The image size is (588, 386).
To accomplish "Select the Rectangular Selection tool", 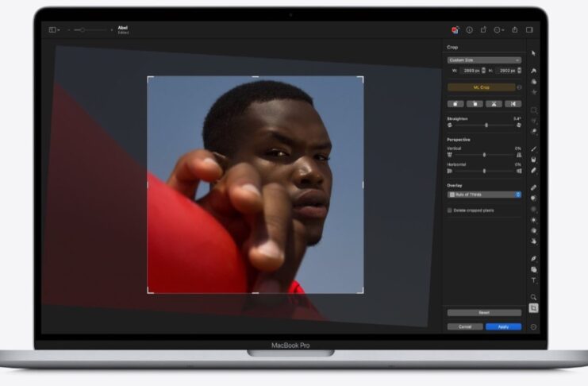I will [533, 110].
